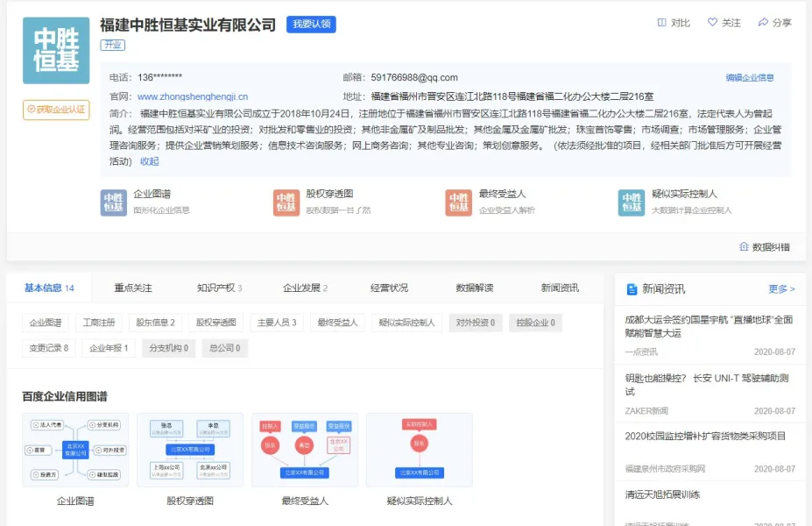The image size is (812, 526).
Task: Click the 对比 compare icon
Action: pos(662,23)
